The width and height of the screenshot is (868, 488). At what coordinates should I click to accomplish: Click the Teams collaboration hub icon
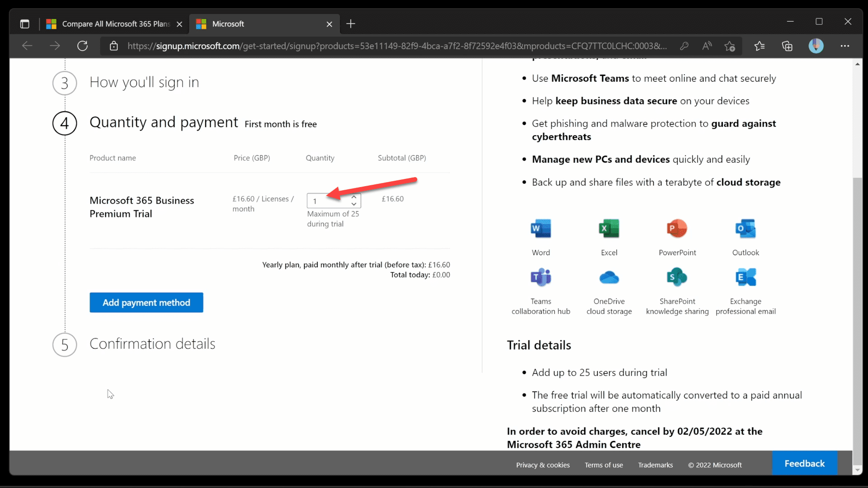[x=541, y=277]
